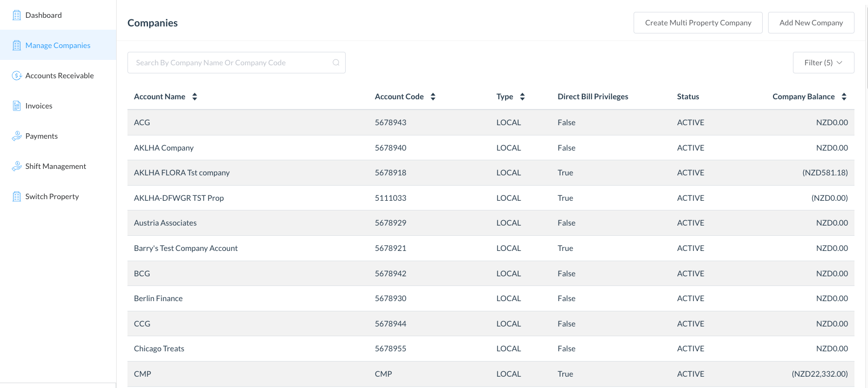Click the Switch Property building icon
Image resolution: width=868 pixels, height=388 pixels.
coord(17,196)
